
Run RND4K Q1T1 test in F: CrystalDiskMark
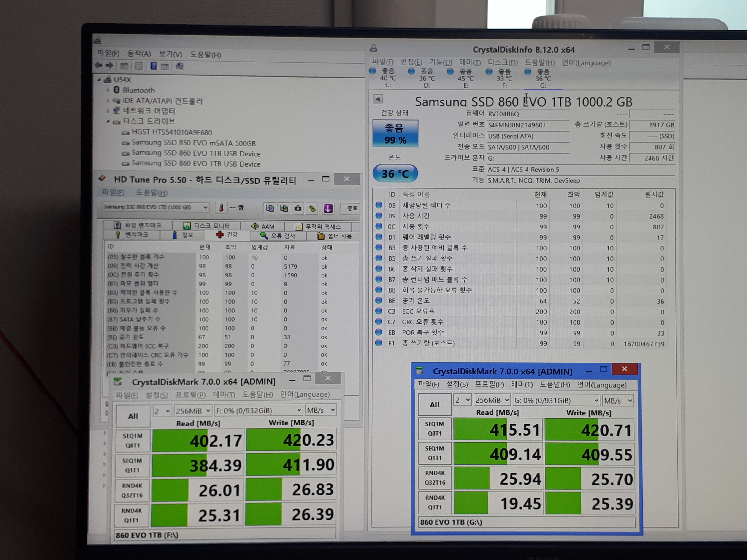tap(132, 515)
